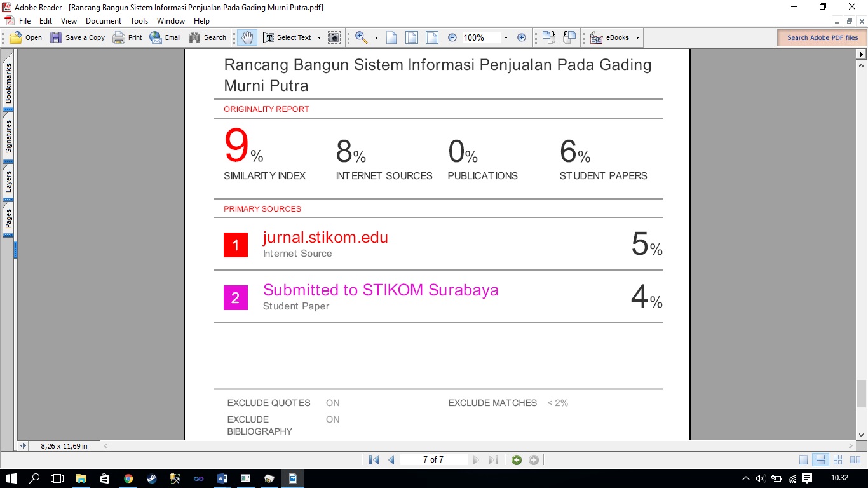Go back to the previous view
This screenshot has width=868, height=488.
517,460
